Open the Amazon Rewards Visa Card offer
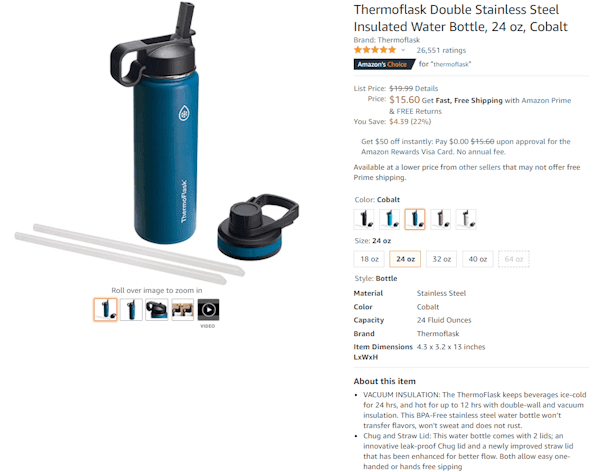 click(x=466, y=147)
